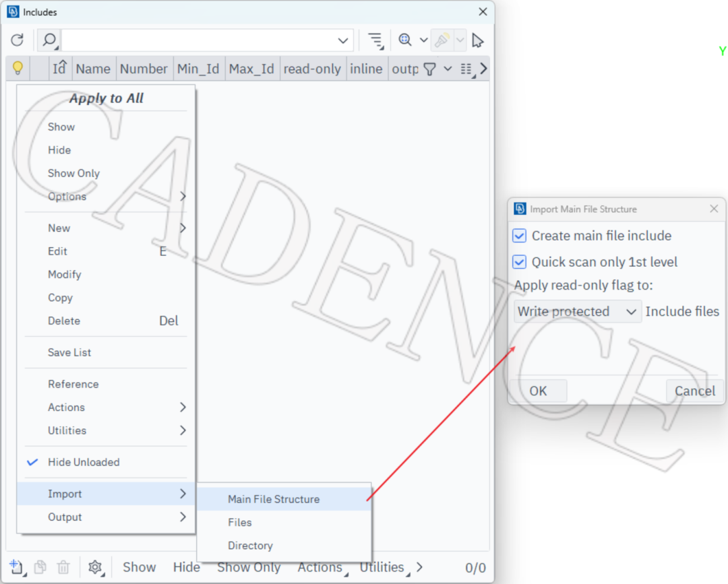Click the light bulb column header
Screen dimensions: 728x584
pos(18,68)
